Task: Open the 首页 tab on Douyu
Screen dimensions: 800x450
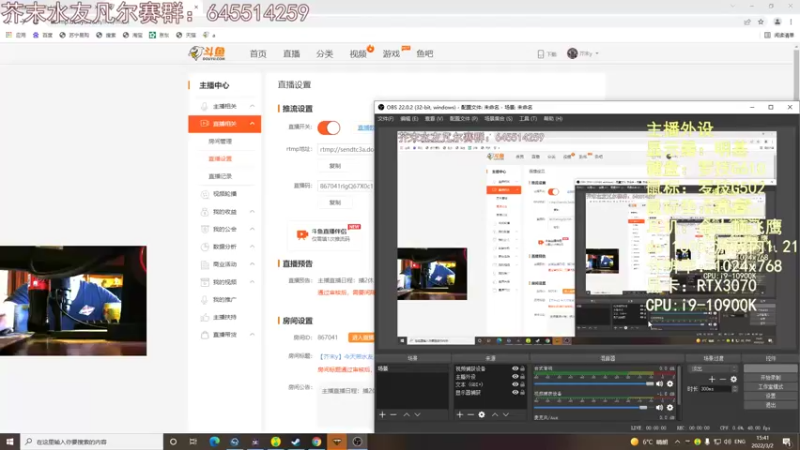Action: pyautogui.click(x=258, y=54)
